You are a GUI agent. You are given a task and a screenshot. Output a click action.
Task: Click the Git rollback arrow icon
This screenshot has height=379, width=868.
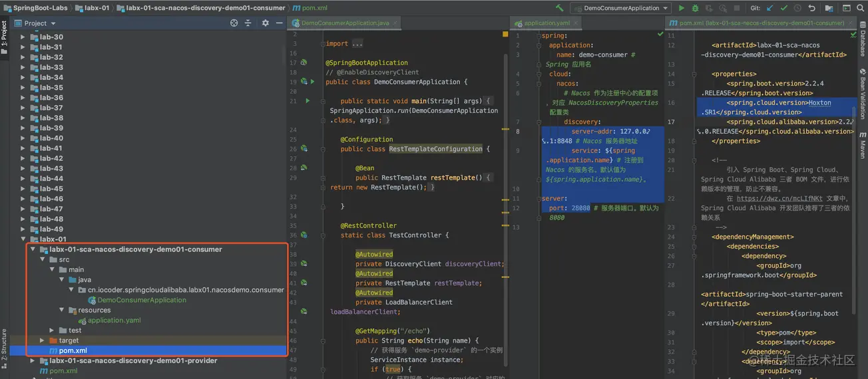pos(811,8)
